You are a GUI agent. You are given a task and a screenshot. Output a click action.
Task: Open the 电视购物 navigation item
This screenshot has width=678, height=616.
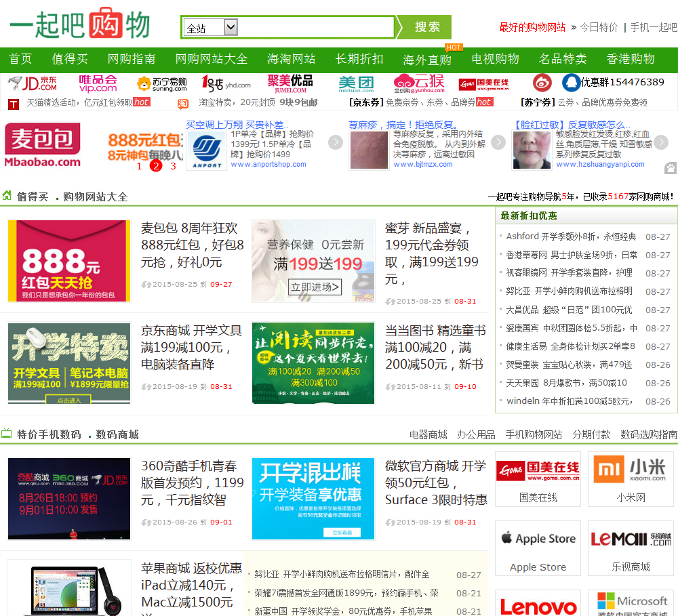[495, 59]
